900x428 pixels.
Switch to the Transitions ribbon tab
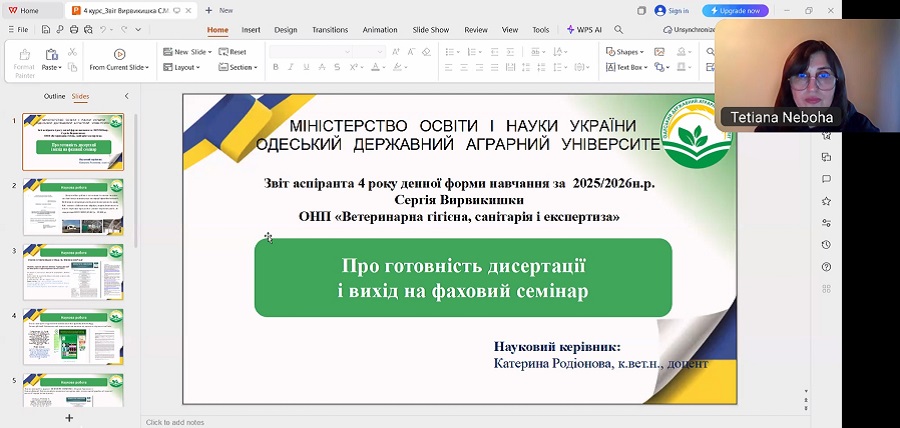(329, 30)
